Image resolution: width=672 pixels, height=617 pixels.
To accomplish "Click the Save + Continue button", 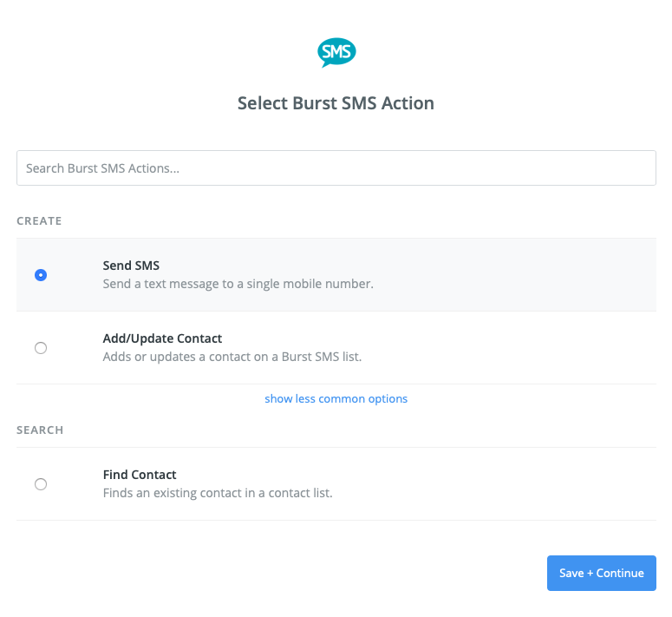I will (601, 574).
